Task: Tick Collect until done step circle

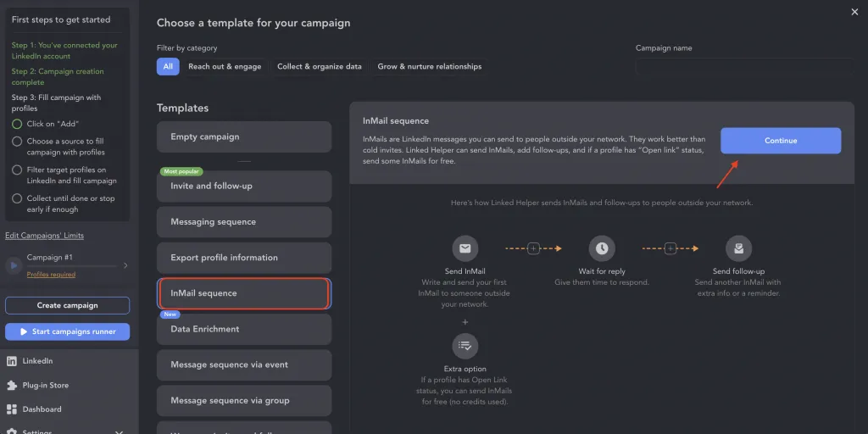Action: click(17, 198)
